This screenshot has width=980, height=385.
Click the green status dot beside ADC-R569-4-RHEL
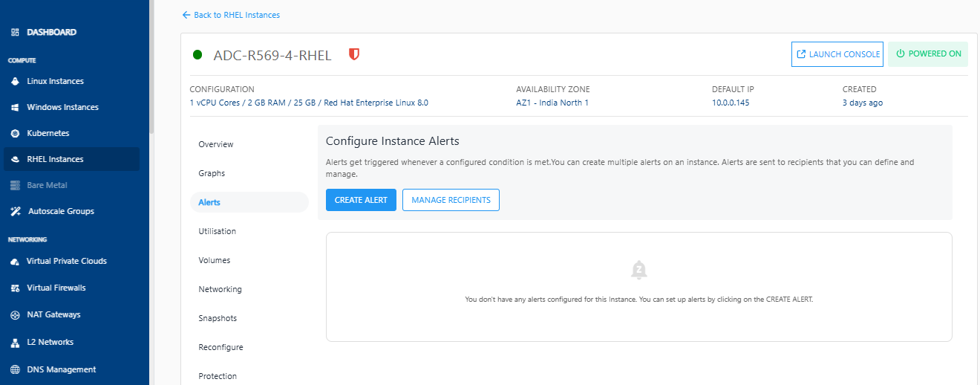(x=197, y=54)
